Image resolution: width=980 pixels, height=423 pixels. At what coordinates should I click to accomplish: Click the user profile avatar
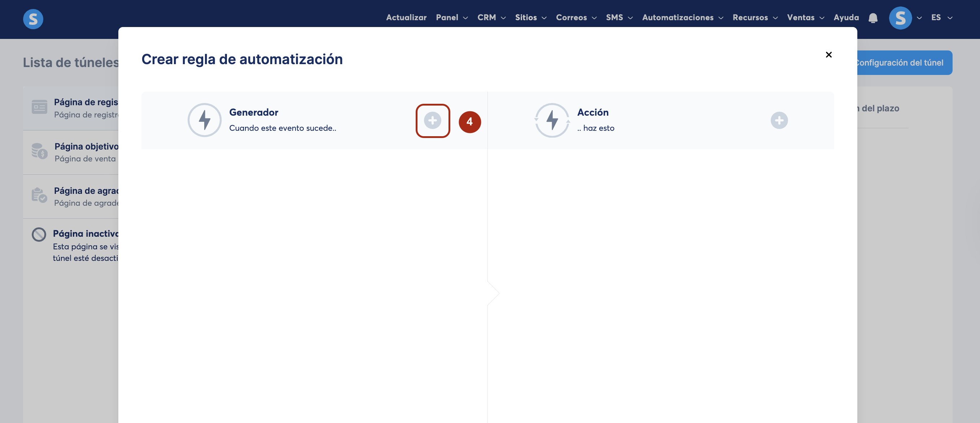tap(900, 18)
